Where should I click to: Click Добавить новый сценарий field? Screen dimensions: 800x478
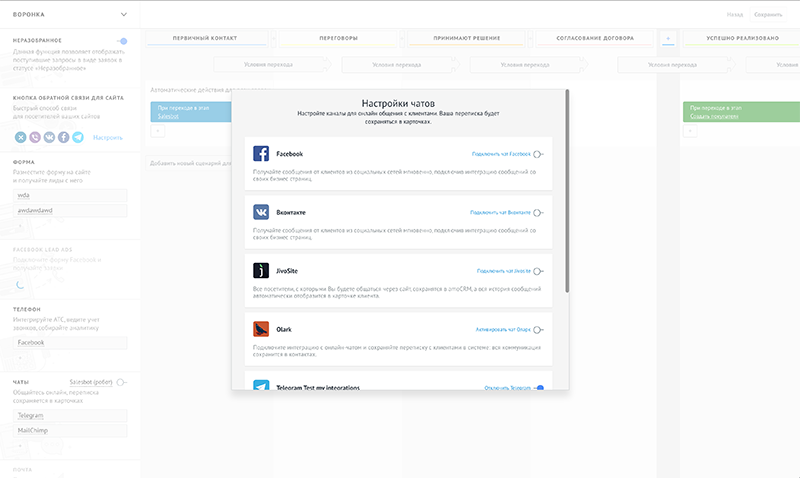(189, 163)
